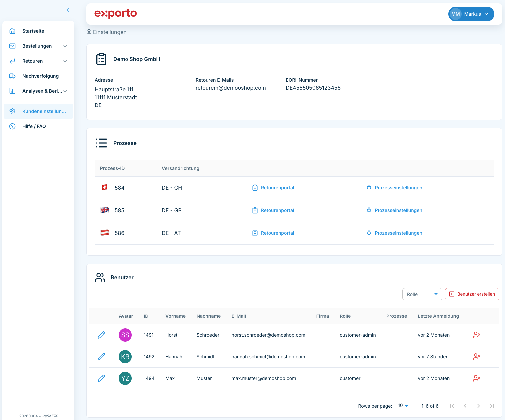Expand the Retouren submenu
This screenshot has width=505, height=420.
[x=65, y=61]
